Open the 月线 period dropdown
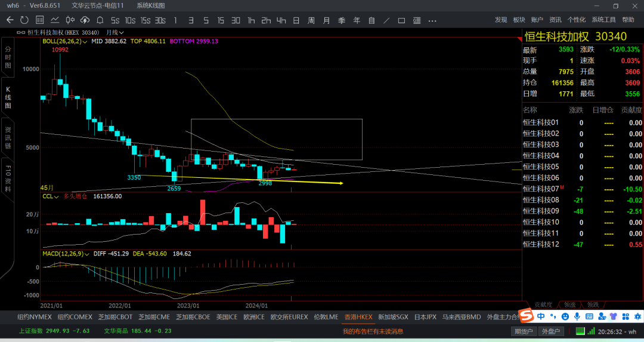Viewport: 644px width, 342px height. (x=115, y=32)
